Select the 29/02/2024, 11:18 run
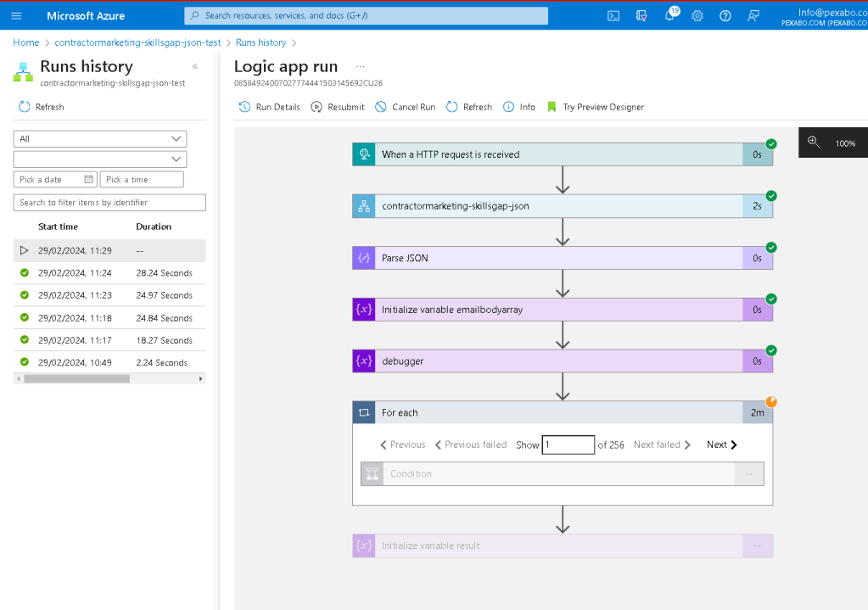The width and height of the screenshot is (868, 610). click(109, 318)
